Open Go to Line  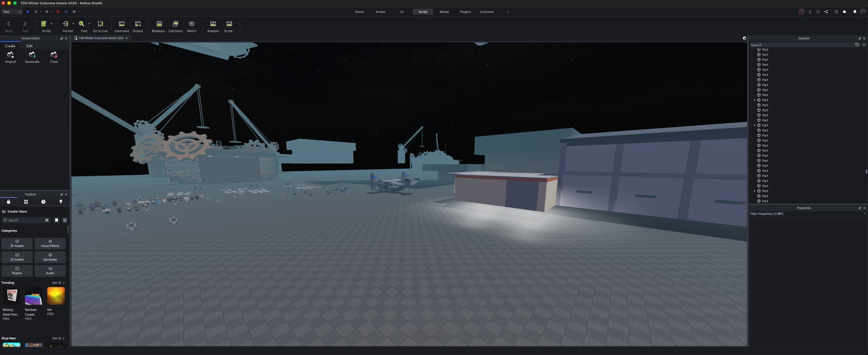click(100, 26)
